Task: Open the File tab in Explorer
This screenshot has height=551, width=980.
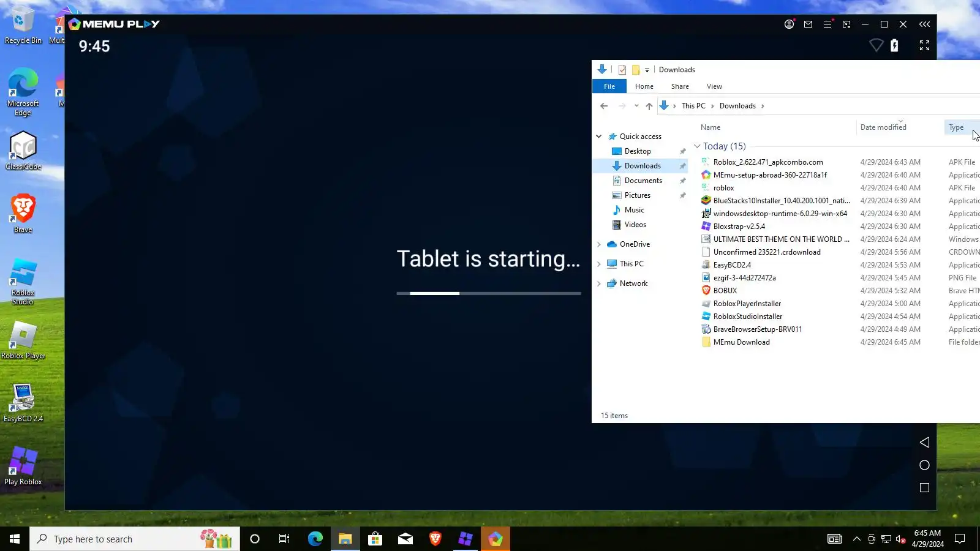Action: click(609, 86)
